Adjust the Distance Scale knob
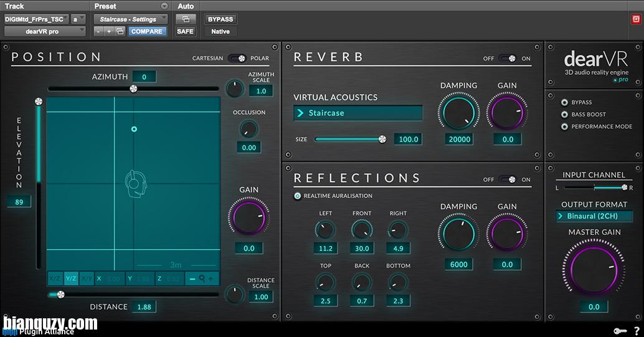This screenshot has height=337, width=644. [234, 295]
